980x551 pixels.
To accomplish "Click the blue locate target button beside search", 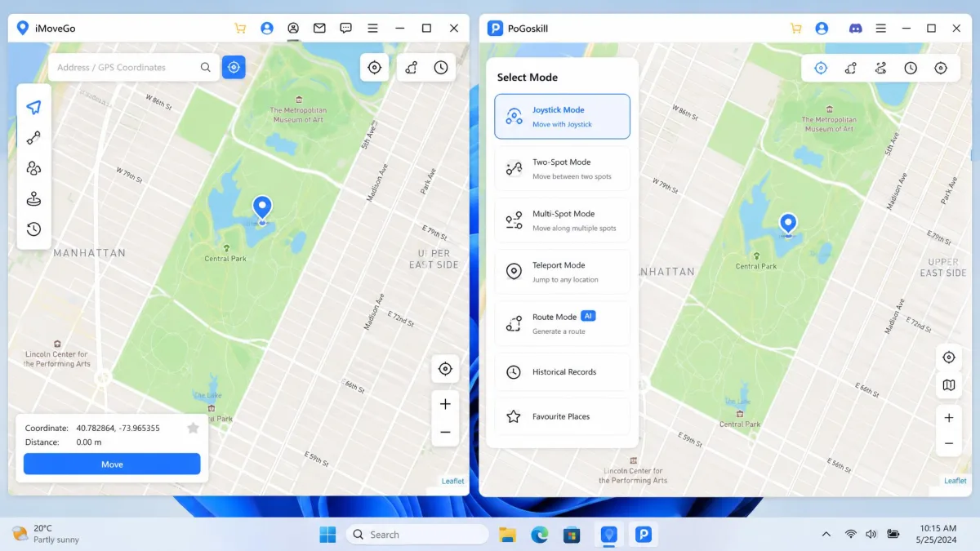I will point(234,67).
